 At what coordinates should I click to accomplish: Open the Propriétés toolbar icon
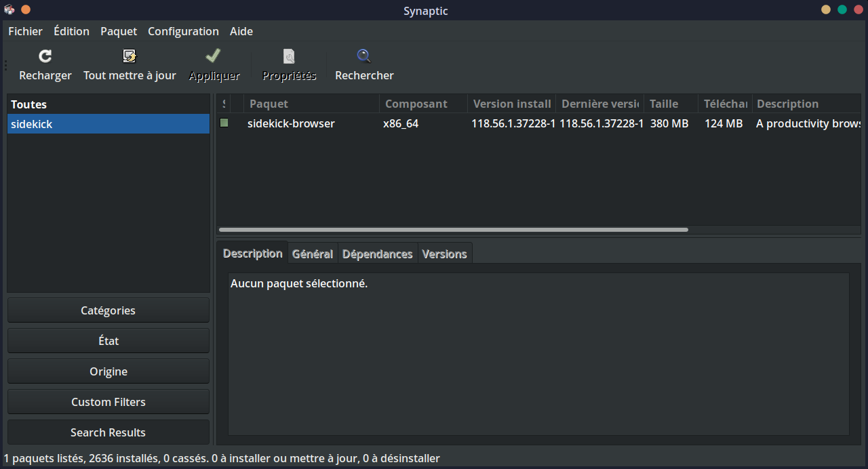[x=289, y=56]
